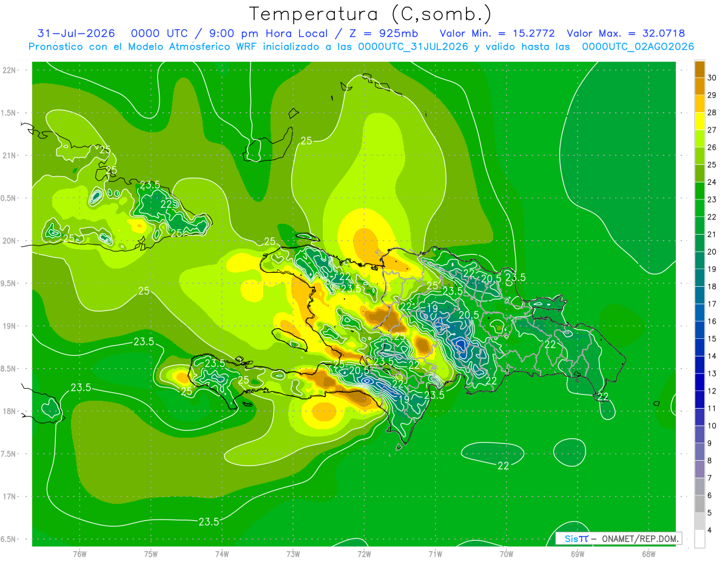Click the color scale label '4'
Viewport: 728px width, 562px height.
[x=709, y=530]
